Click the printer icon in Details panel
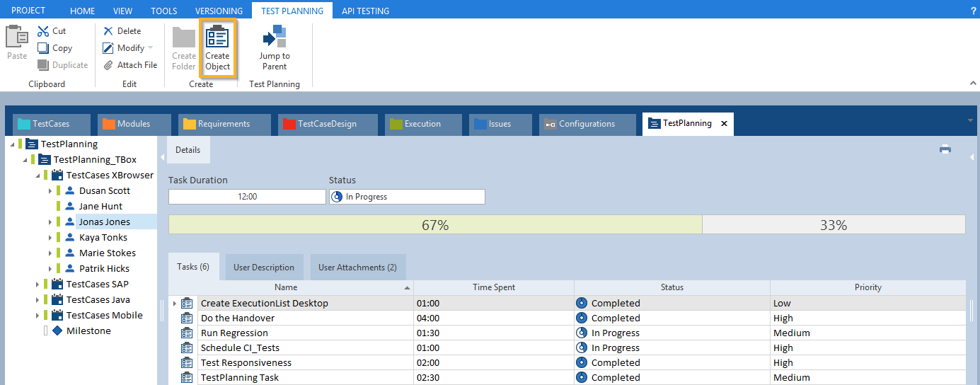Image resolution: width=980 pixels, height=385 pixels. point(945,149)
